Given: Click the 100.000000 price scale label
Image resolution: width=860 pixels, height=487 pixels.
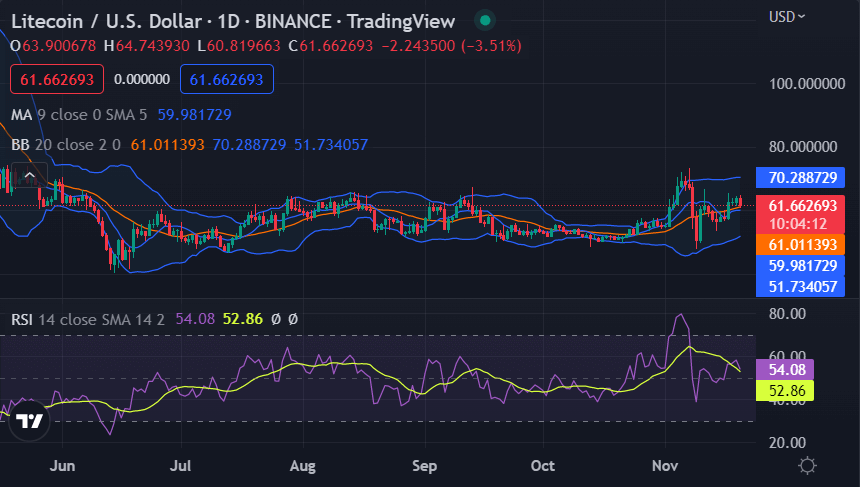Looking at the screenshot, I should point(807,84).
